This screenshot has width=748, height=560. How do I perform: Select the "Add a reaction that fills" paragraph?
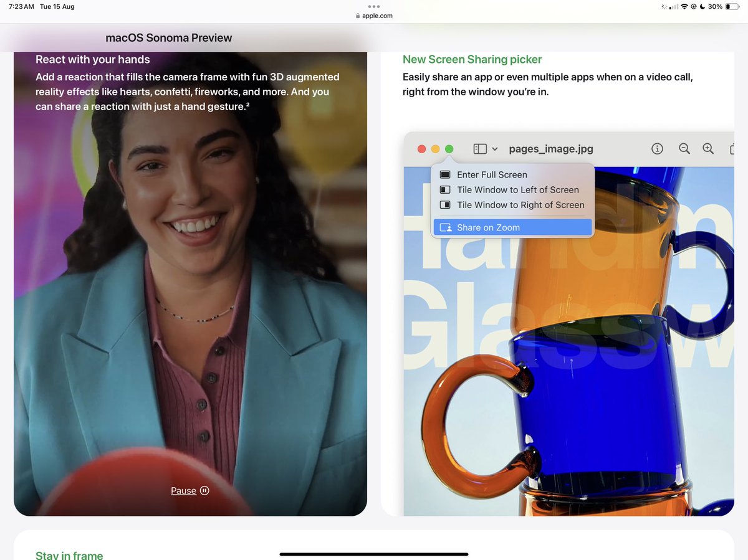pos(188,92)
